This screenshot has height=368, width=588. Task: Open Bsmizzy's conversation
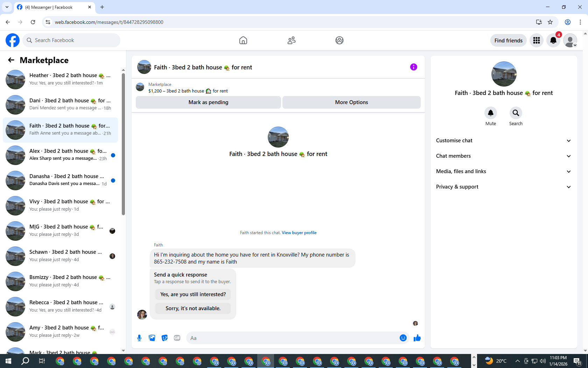(60, 281)
